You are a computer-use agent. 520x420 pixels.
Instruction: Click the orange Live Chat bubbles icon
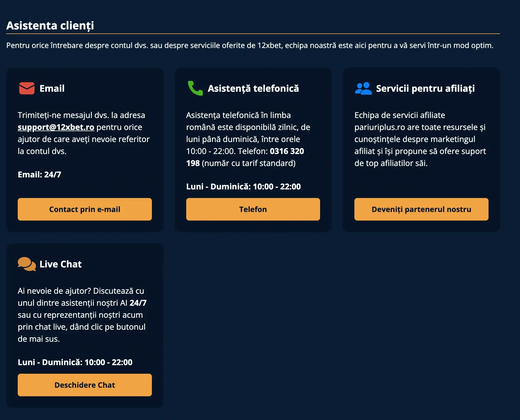click(x=27, y=264)
